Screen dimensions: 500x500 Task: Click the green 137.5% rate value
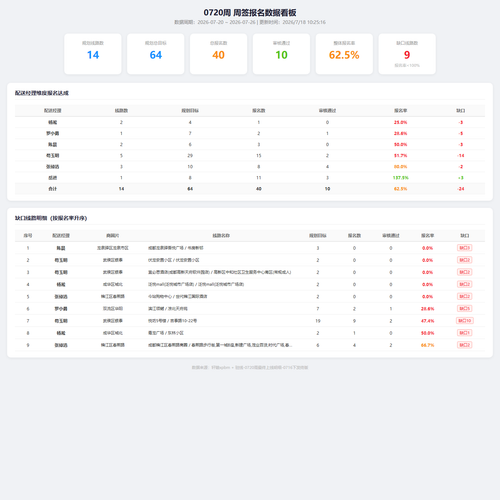pyautogui.click(x=400, y=178)
